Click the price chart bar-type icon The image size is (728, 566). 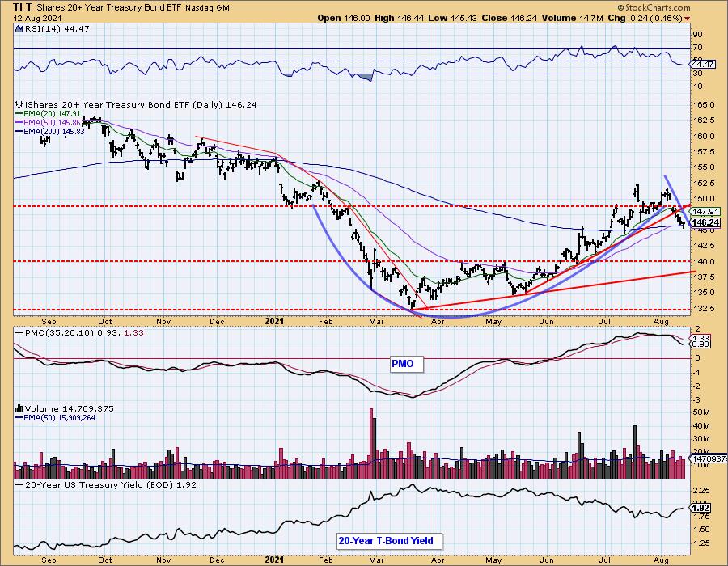point(19,104)
